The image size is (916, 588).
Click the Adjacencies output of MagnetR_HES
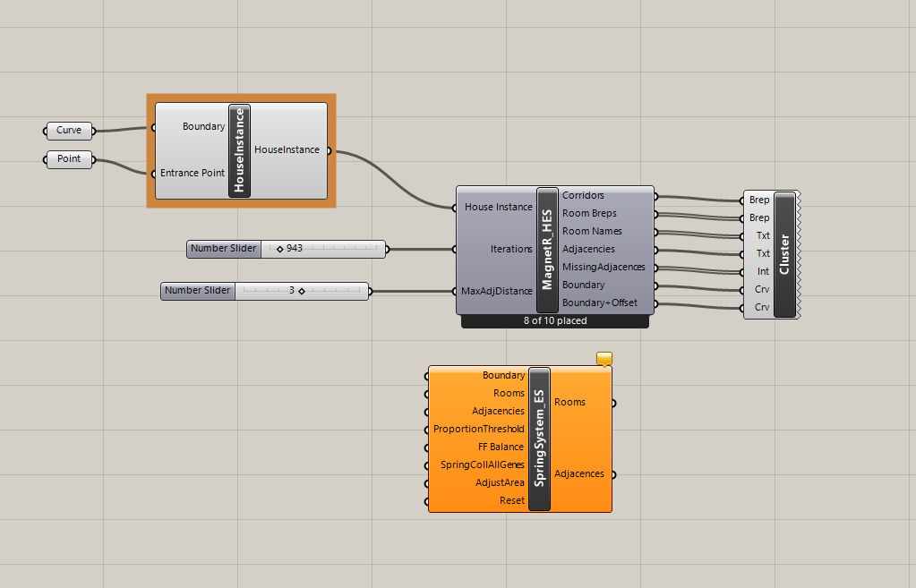click(588, 249)
